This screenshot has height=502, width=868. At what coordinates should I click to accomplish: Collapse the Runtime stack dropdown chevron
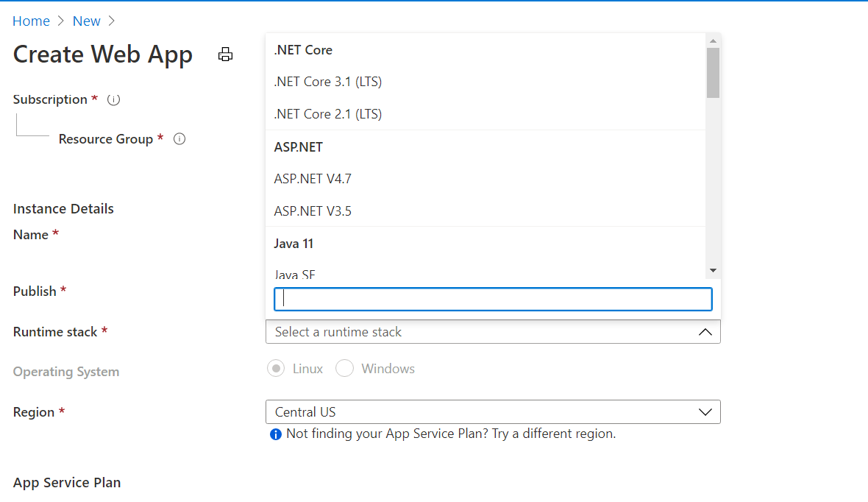point(705,332)
